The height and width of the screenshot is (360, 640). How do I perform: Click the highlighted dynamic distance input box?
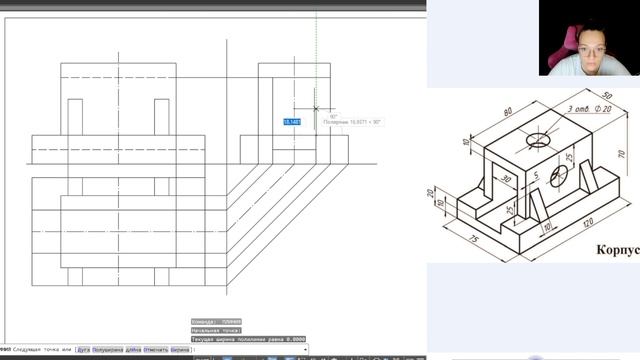(292, 122)
